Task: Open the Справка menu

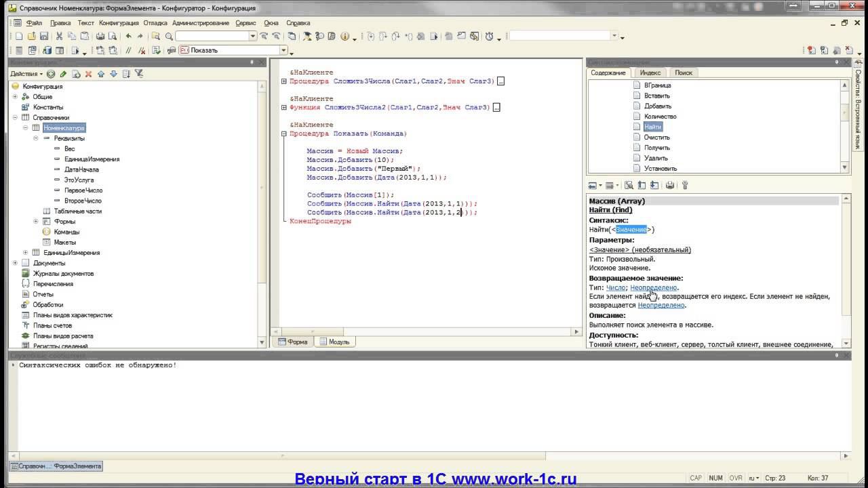Action: click(298, 23)
